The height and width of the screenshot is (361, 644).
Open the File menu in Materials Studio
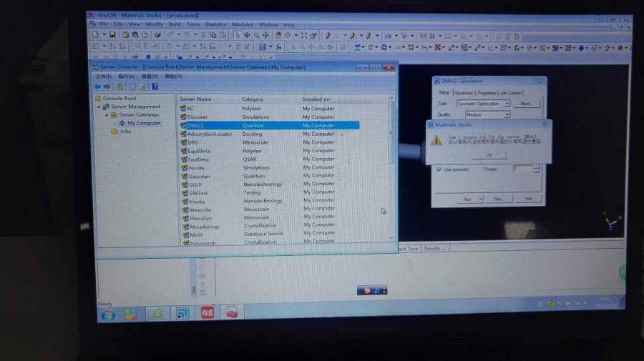(x=103, y=24)
